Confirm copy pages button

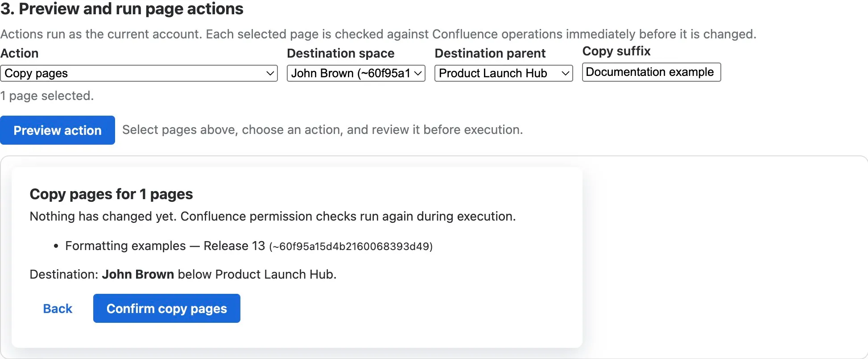pos(167,309)
